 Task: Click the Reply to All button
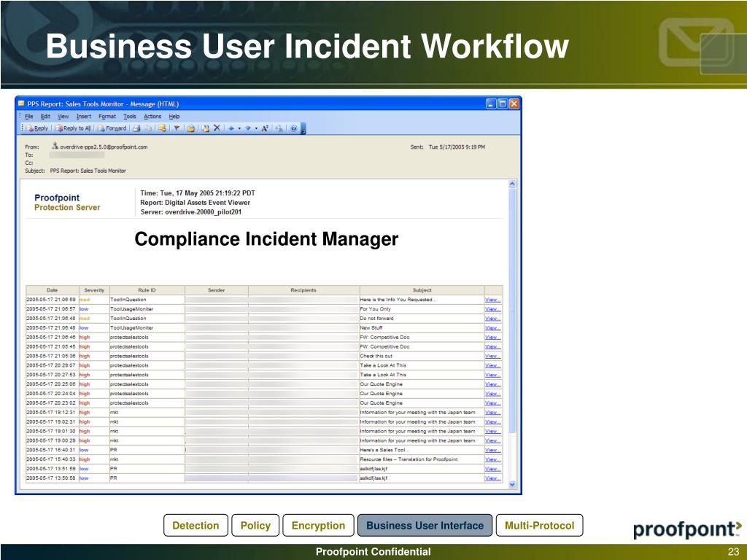point(72,128)
